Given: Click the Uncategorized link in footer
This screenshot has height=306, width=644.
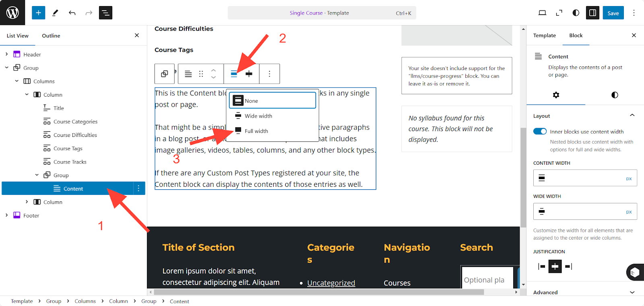Looking at the screenshot, I should pos(331,283).
